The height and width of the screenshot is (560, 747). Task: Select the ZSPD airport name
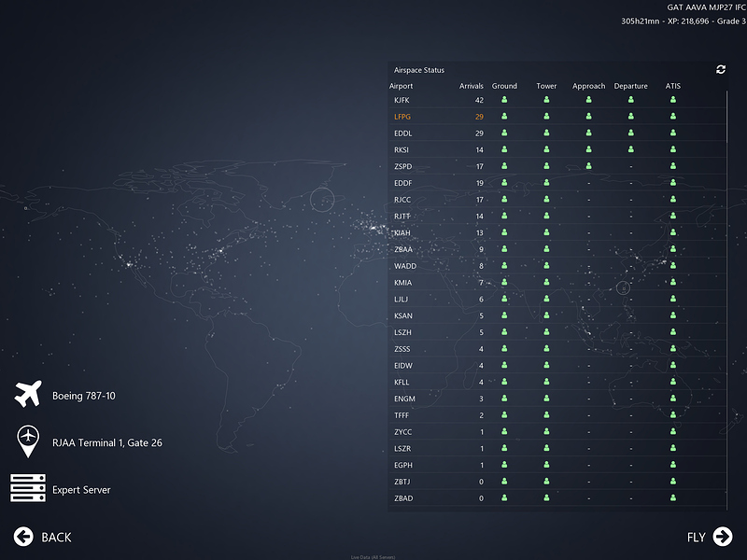(403, 167)
